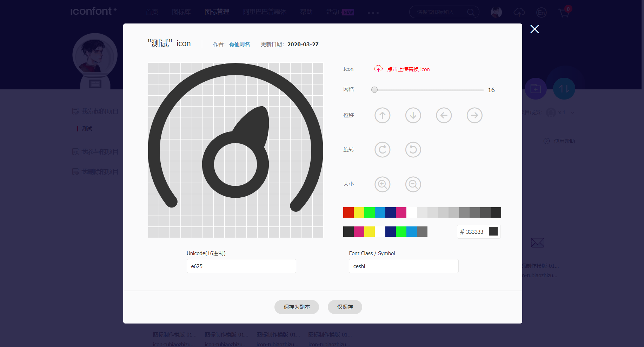Click the move icon up arrow
The image size is (644, 347).
pyautogui.click(x=383, y=115)
